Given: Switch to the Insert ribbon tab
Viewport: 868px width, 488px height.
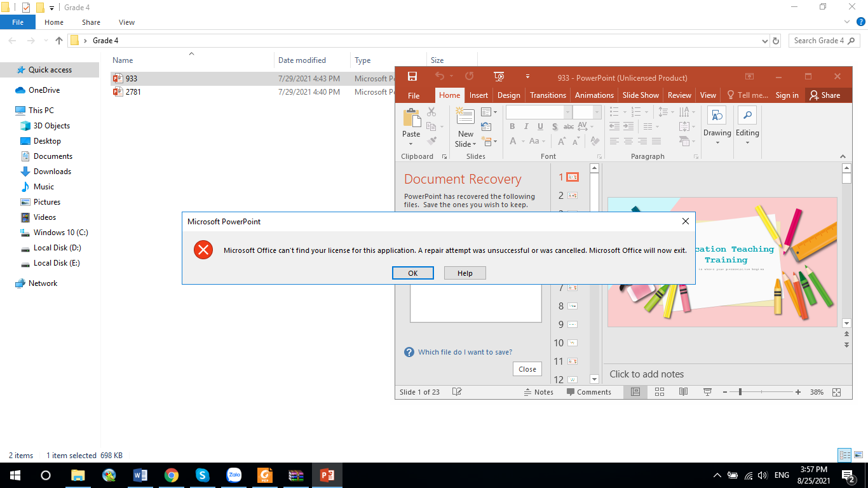Looking at the screenshot, I should [478, 95].
